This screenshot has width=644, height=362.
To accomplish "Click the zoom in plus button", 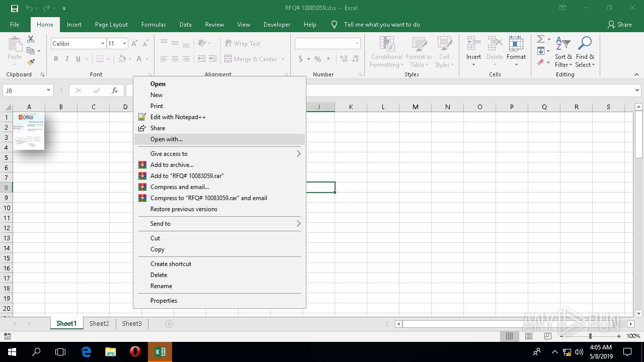I will click(618, 336).
